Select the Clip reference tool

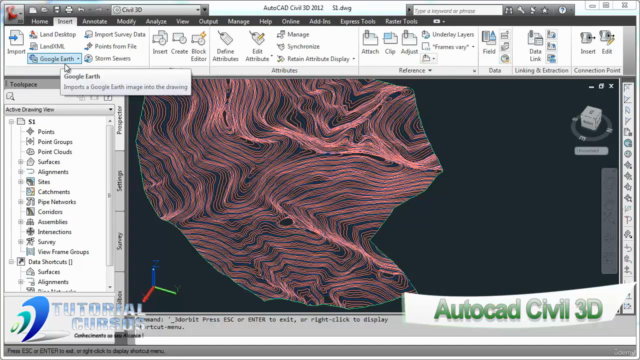coord(390,42)
